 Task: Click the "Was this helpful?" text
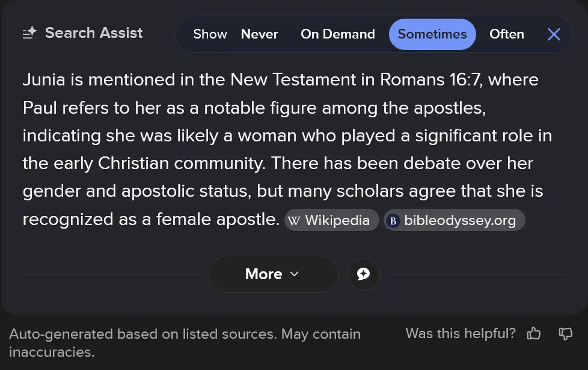pyautogui.click(x=461, y=333)
